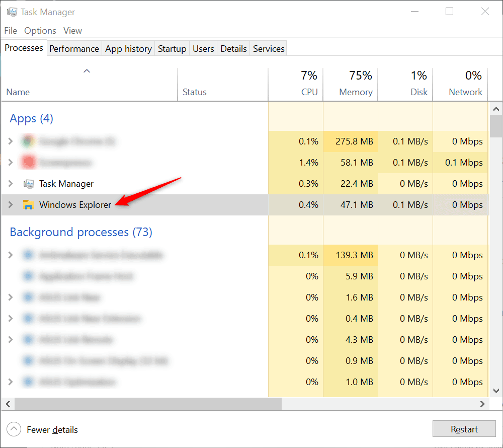The width and height of the screenshot is (503, 448).
Task: Expand the background process using 1.0 MB
Action: (10, 382)
